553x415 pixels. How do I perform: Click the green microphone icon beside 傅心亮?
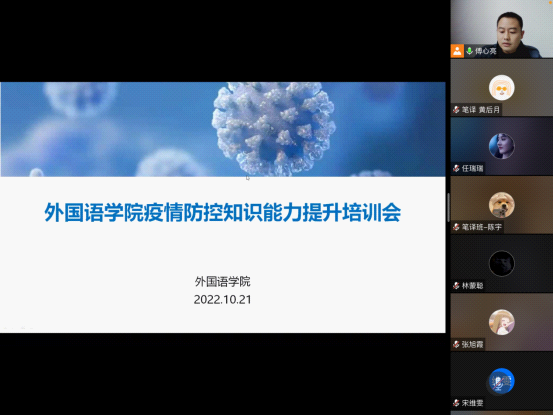pyautogui.click(x=469, y=51)
